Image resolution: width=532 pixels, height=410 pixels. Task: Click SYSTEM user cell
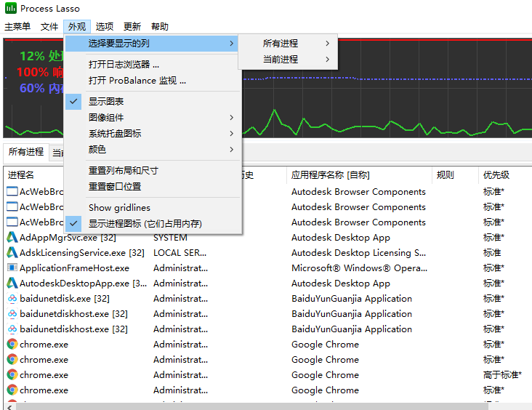170,238
